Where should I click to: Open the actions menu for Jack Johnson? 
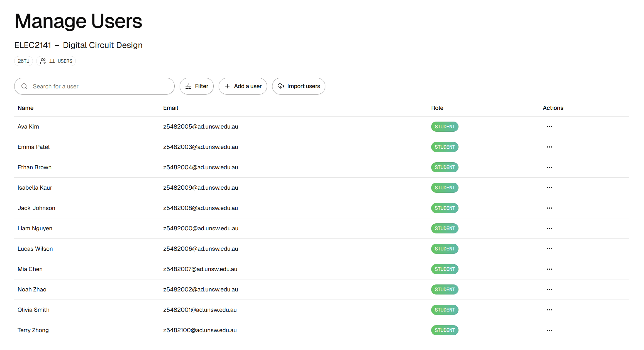pyautogui.click(x=549, y=208)
